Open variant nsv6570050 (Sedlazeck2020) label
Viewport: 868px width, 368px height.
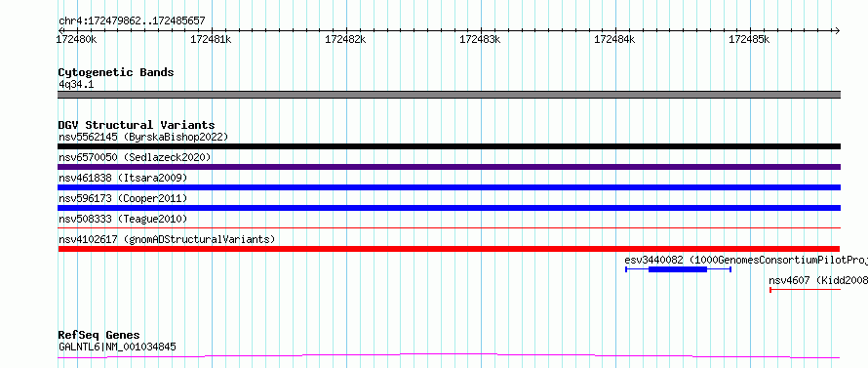click(x=135, y=157)
